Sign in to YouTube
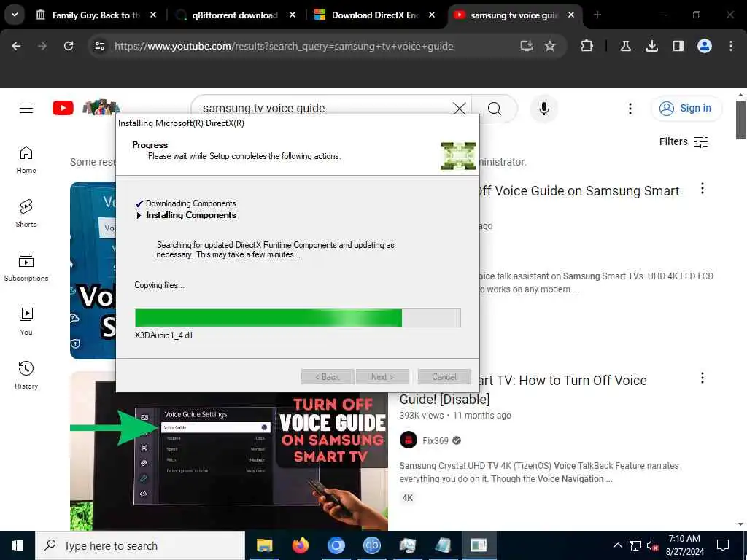The width and height of the screenshot is (747, 560). pos(686,108)
